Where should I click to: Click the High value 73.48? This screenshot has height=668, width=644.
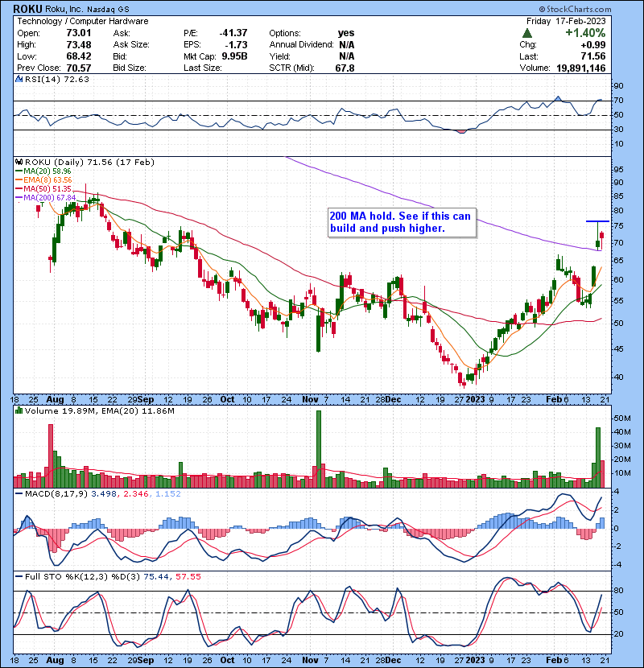(78, 44)
